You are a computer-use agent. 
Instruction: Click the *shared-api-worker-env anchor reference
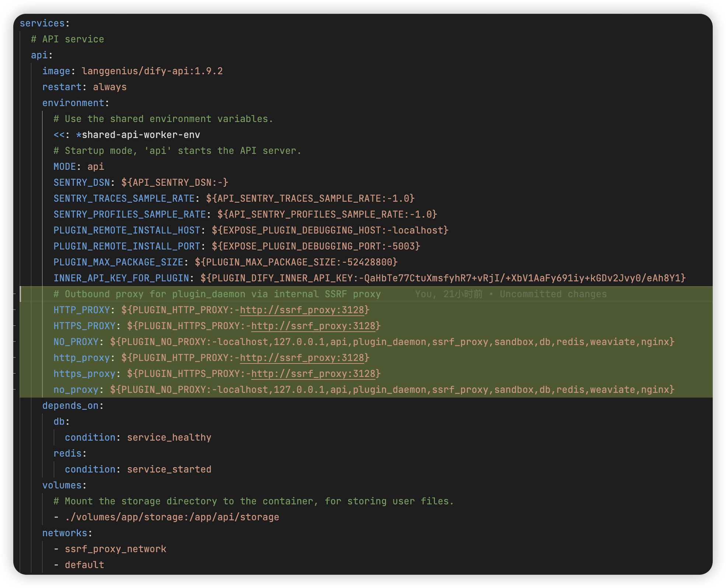tap(138, 135)
